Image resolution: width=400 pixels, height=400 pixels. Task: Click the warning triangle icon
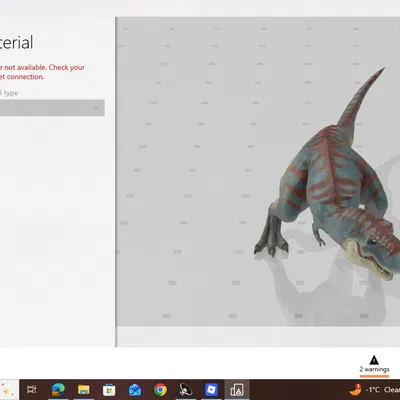pos(374,360)
